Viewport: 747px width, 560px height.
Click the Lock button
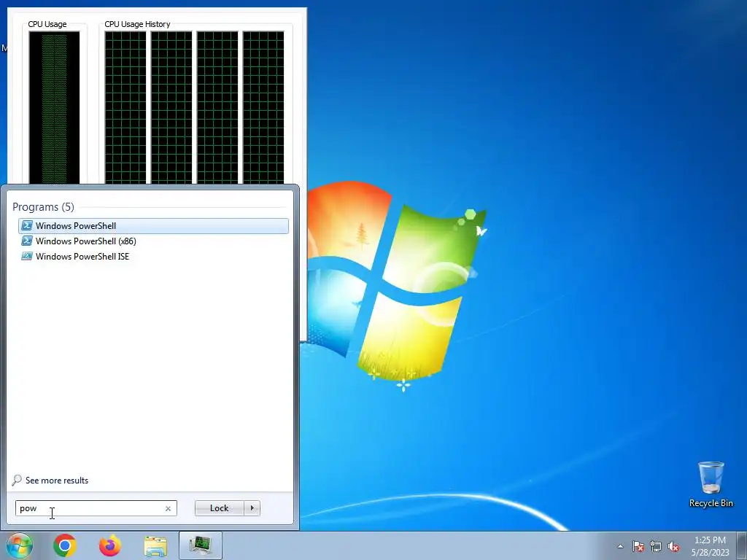[x=219, y=508]
